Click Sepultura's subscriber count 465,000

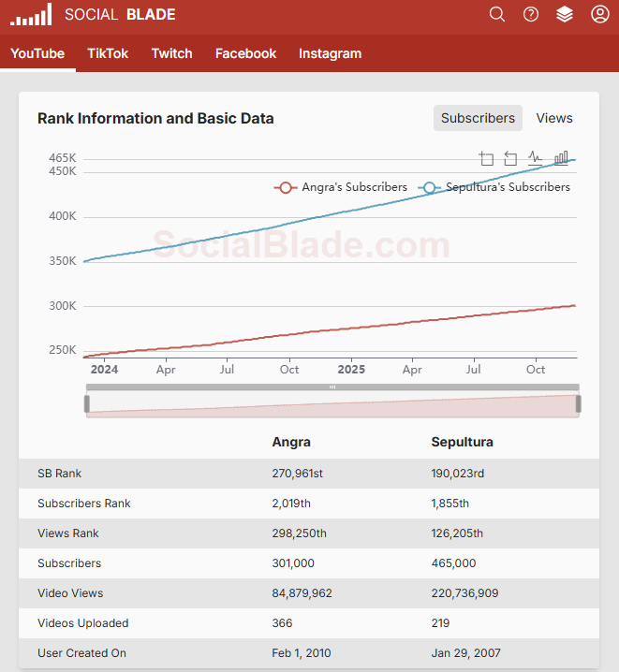(x=453, y=563)
